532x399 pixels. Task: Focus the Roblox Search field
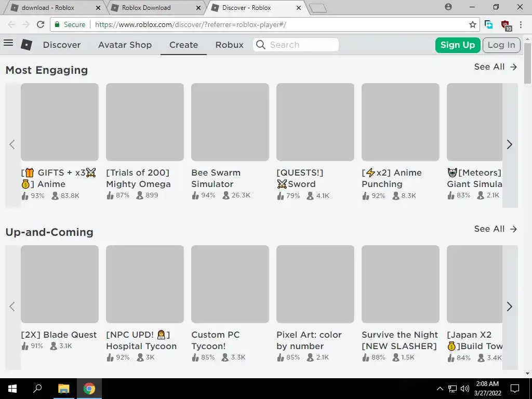pos(296,45)
